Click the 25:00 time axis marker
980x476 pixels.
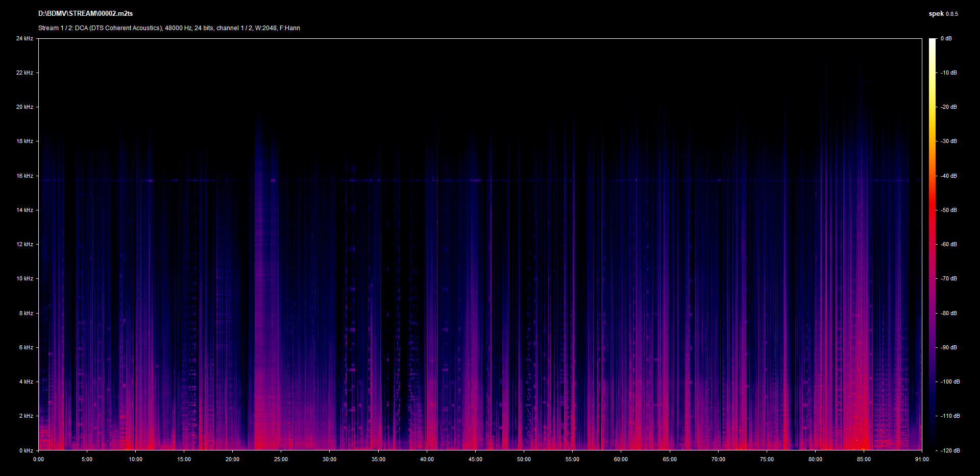(x=281, y=459)
